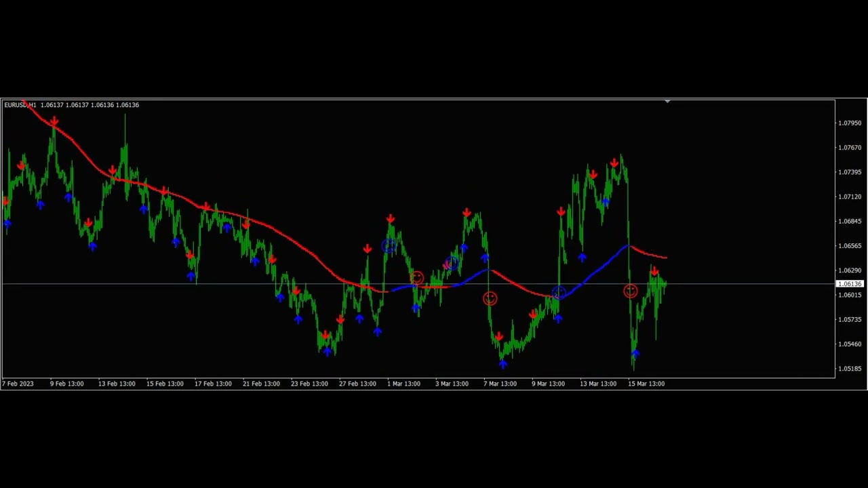The height and width of the screenshot is (488, 868).
Task: Click price label 1.05460
Action: [850, 344]
